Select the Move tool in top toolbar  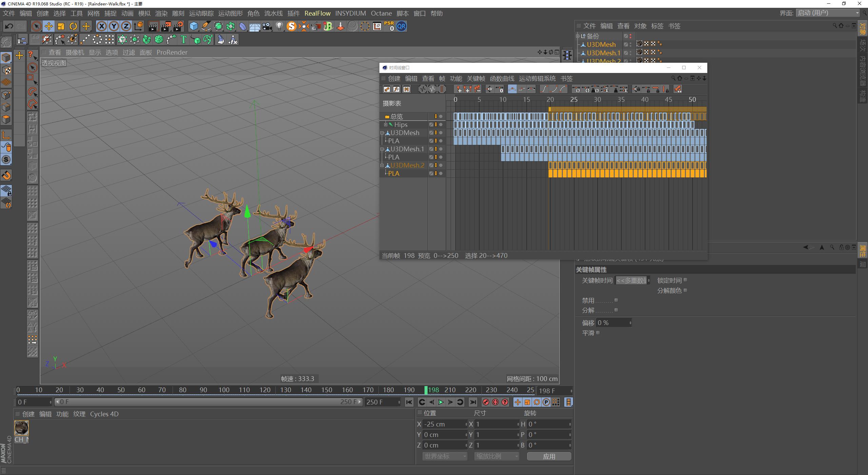[x=48, y=26]
